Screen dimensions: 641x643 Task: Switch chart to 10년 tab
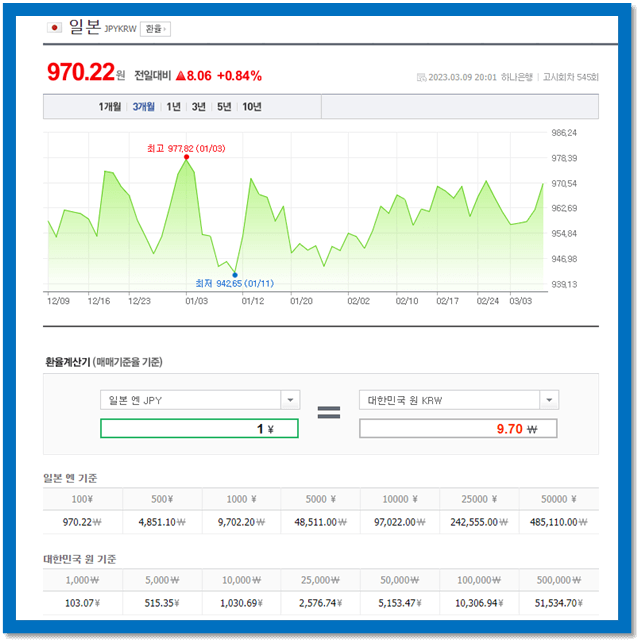252,107
